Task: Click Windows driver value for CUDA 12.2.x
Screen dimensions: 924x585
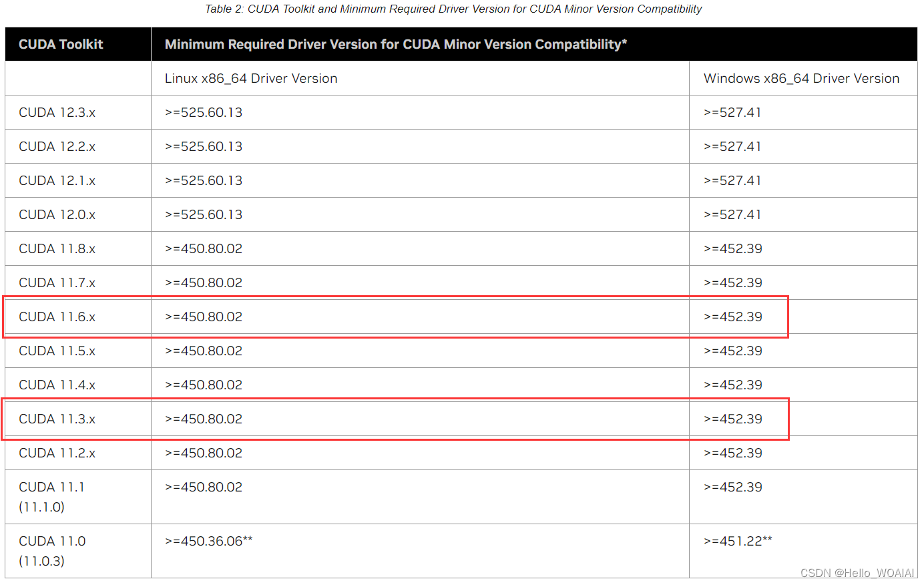Action: coord(732,147)
